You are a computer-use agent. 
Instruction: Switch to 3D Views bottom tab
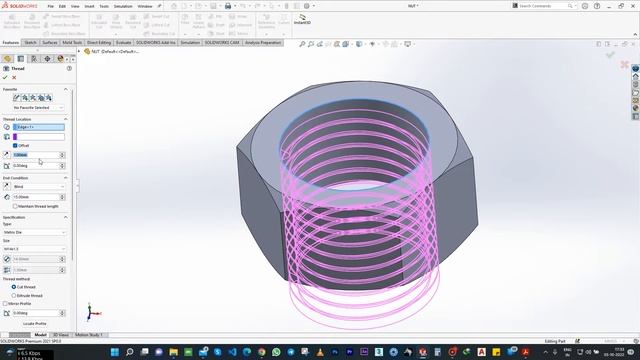tap(61, 335)
